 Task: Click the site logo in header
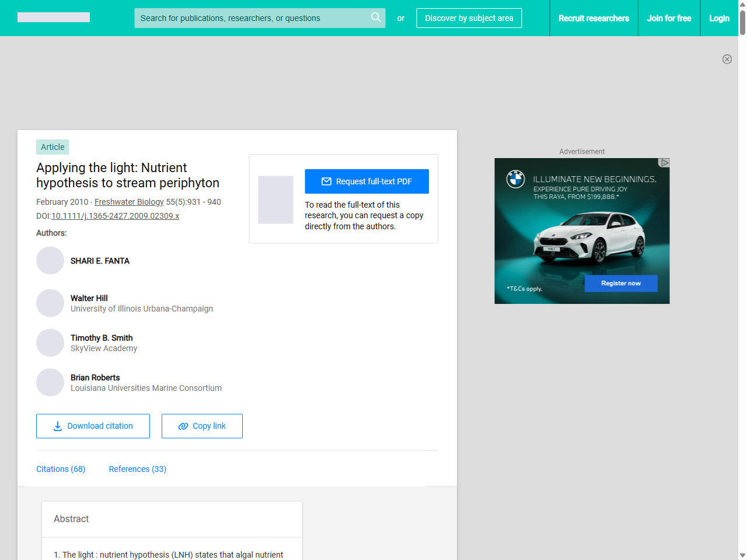pos(54,17)
